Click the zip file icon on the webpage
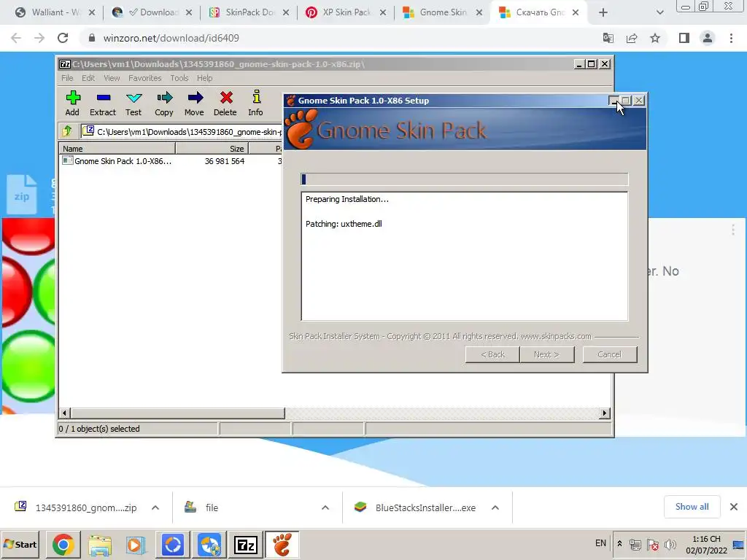 22,194
